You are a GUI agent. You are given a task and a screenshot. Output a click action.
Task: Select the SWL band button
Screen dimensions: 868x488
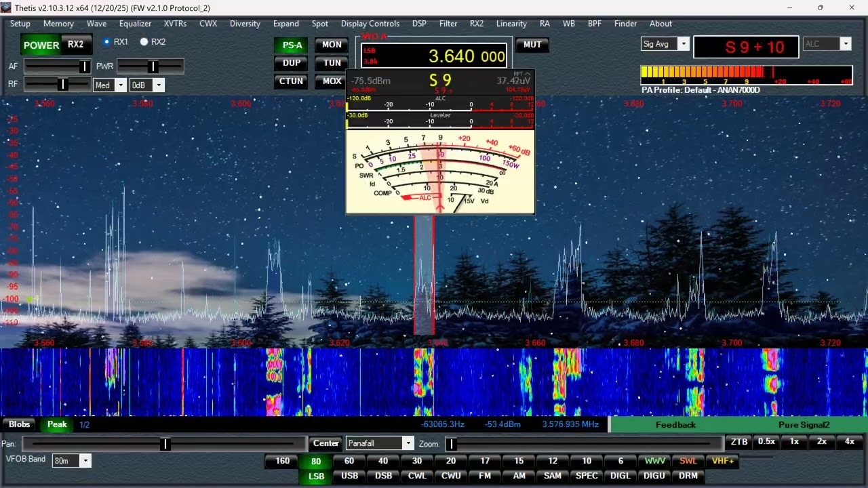pos(688,461)
